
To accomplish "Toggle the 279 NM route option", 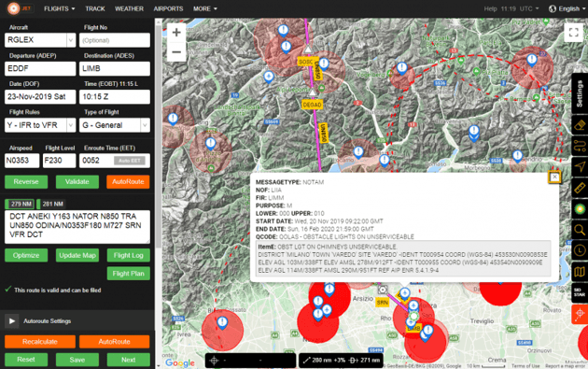I will tap(20, 204).
